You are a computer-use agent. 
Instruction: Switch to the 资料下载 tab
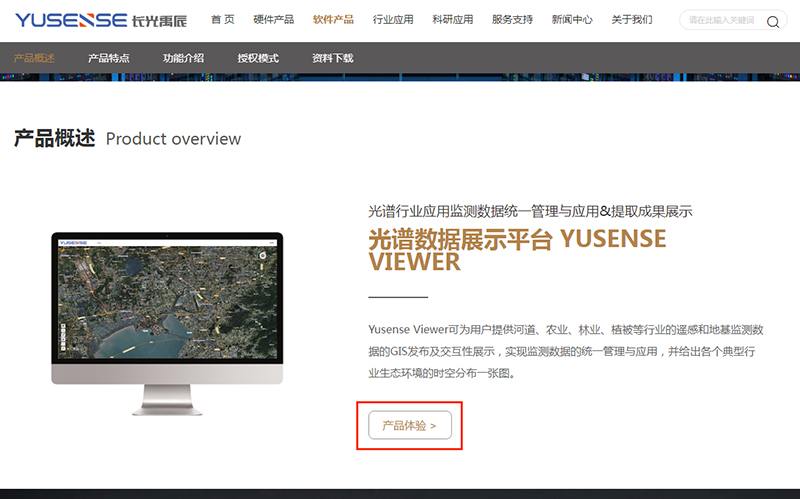pos(333,58)
